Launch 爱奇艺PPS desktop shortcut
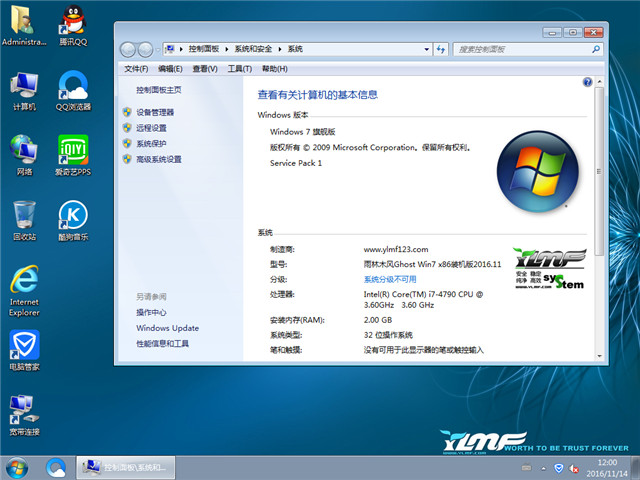This screenshot has width=640, height=480. (73, 155)
